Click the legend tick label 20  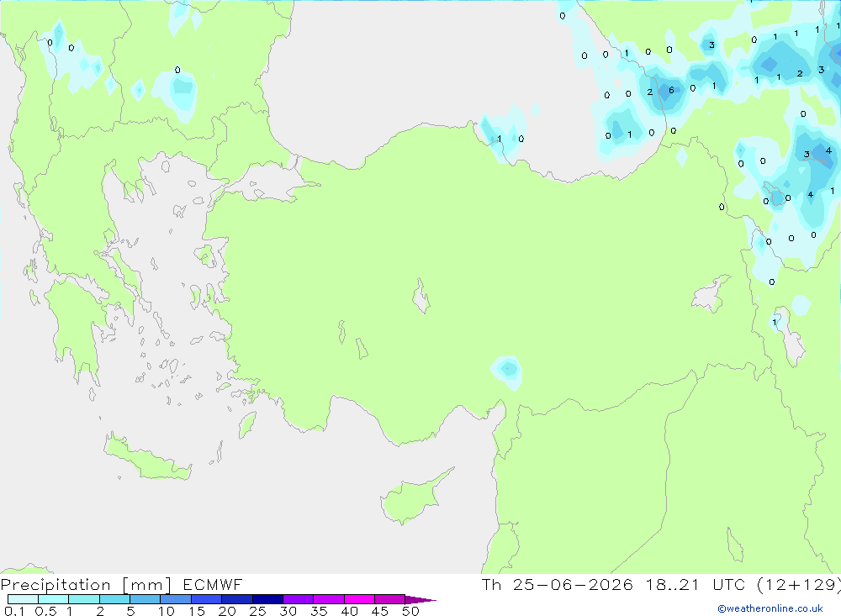(227, 611)
